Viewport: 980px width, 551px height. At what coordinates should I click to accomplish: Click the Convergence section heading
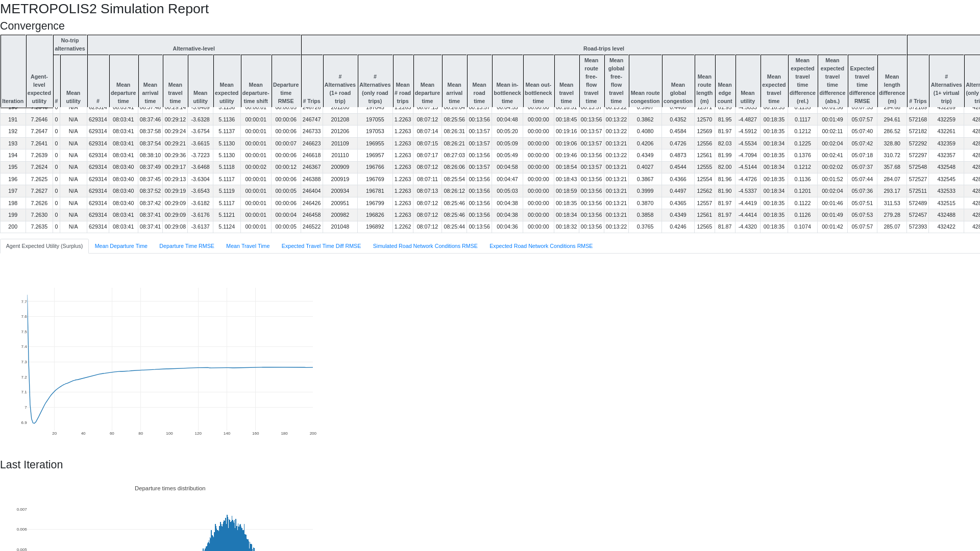(x=32, y=26)
